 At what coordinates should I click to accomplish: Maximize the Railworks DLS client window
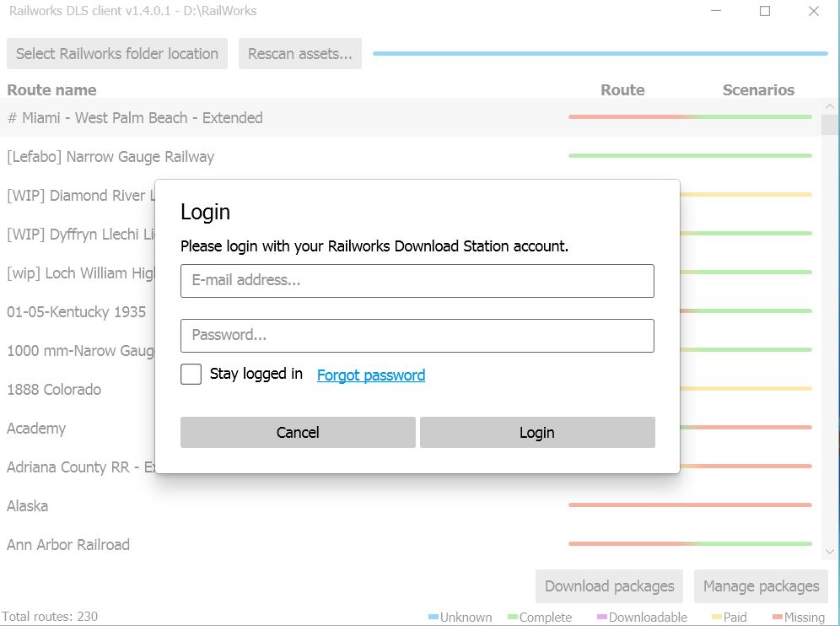tap(765, 11)
